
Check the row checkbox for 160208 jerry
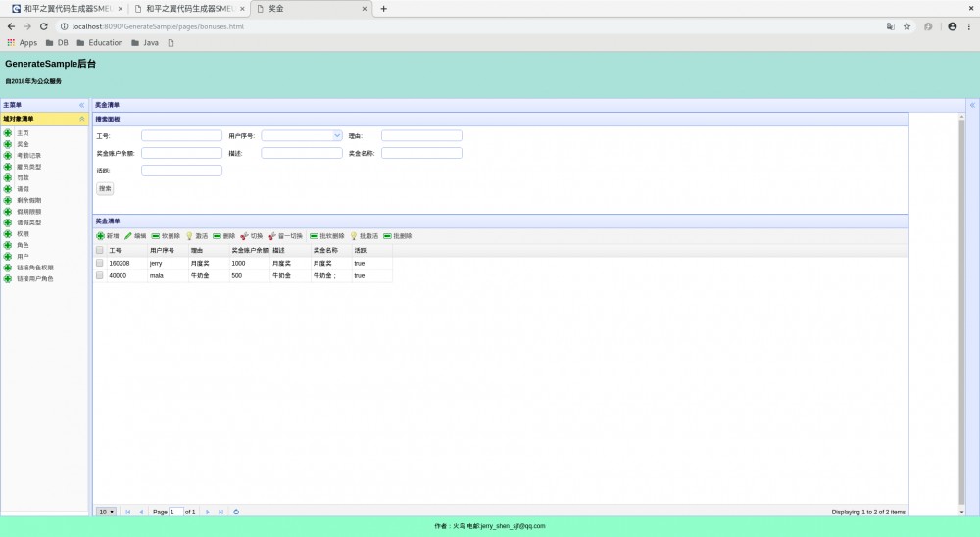pos(99,263)
